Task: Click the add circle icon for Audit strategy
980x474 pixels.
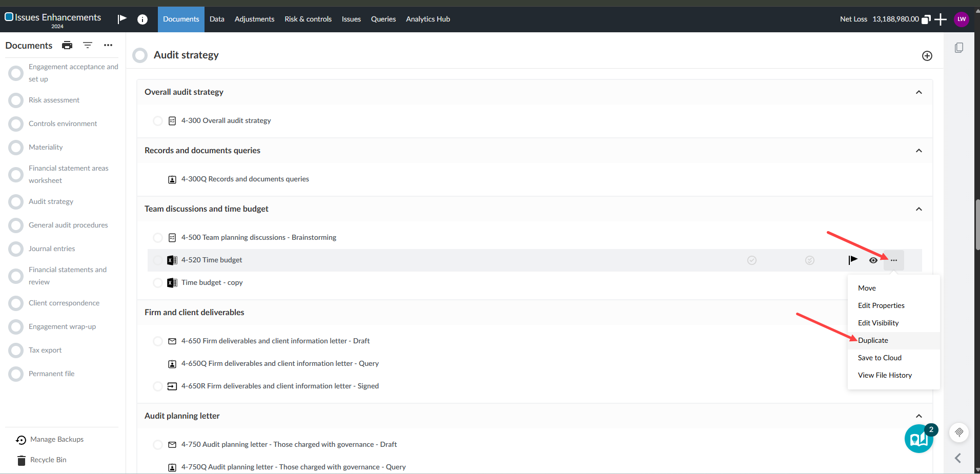Action: [x=927, y=56]
